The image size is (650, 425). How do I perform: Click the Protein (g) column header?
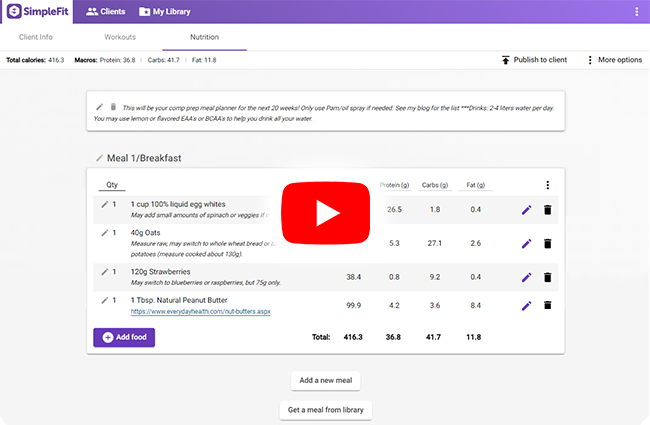(x=394, y=185)
